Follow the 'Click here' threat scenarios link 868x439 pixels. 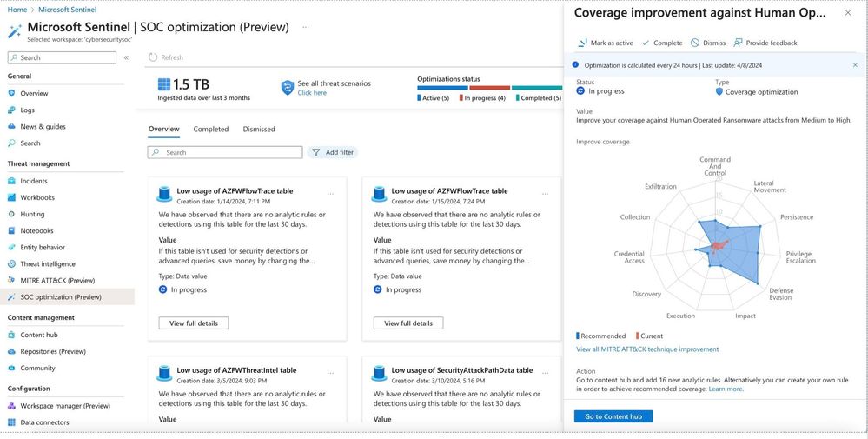point(312,93)
